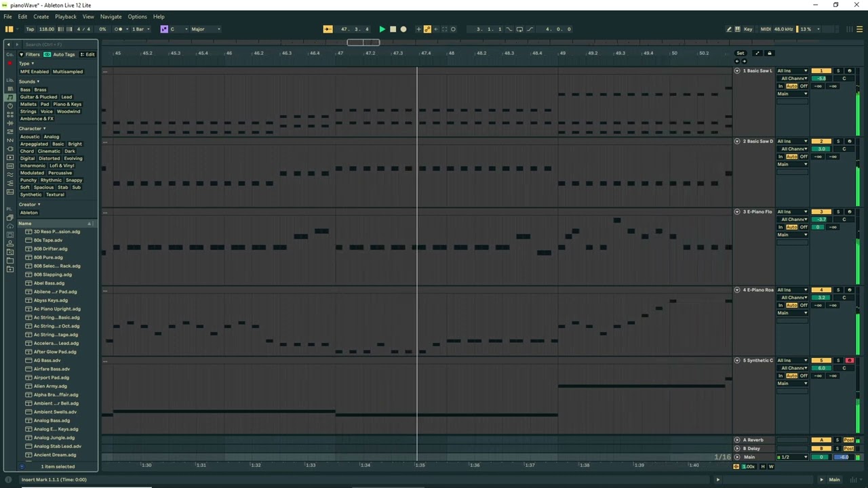Toggle Session/Arrangement view icon at top left
The image size is (868, 488).
tap(9, 29)
